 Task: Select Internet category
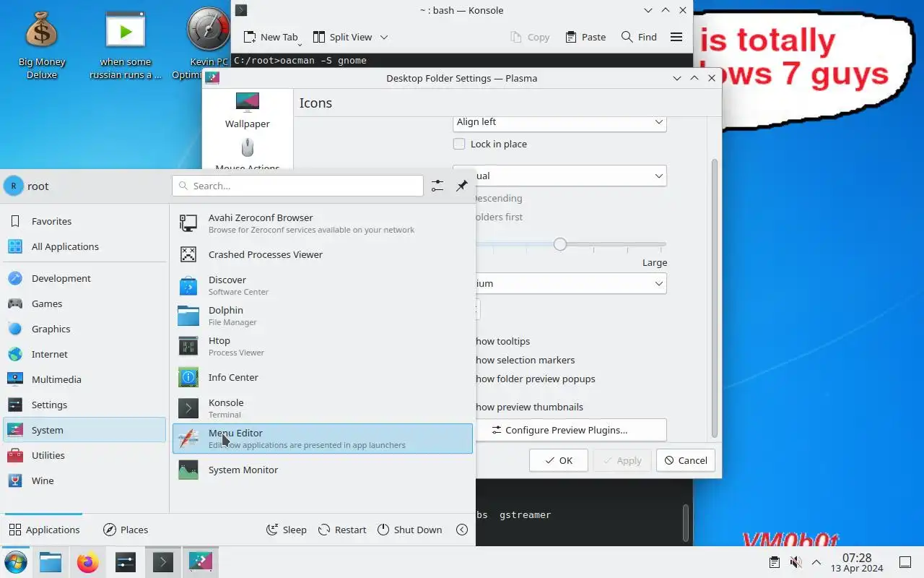pos(84,354)
